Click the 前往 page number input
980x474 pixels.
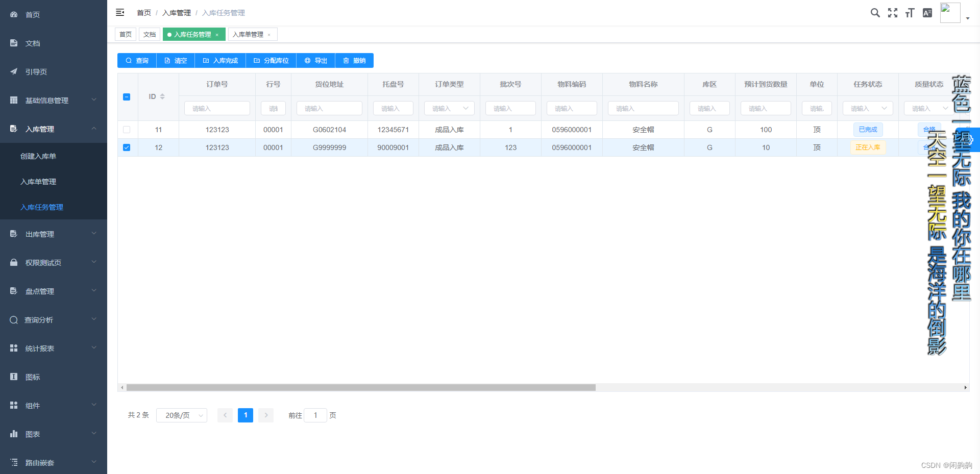315,415
